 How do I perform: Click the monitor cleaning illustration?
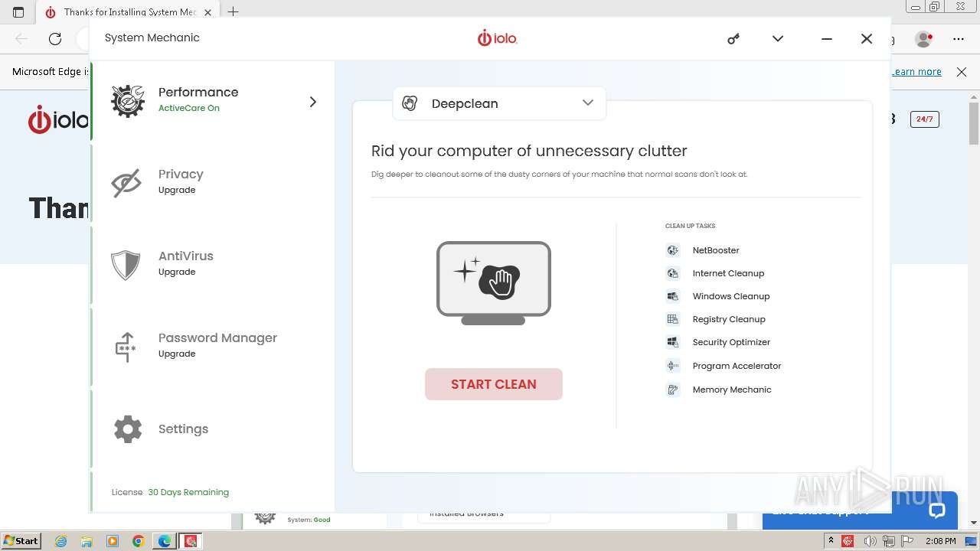click(494, 283)
